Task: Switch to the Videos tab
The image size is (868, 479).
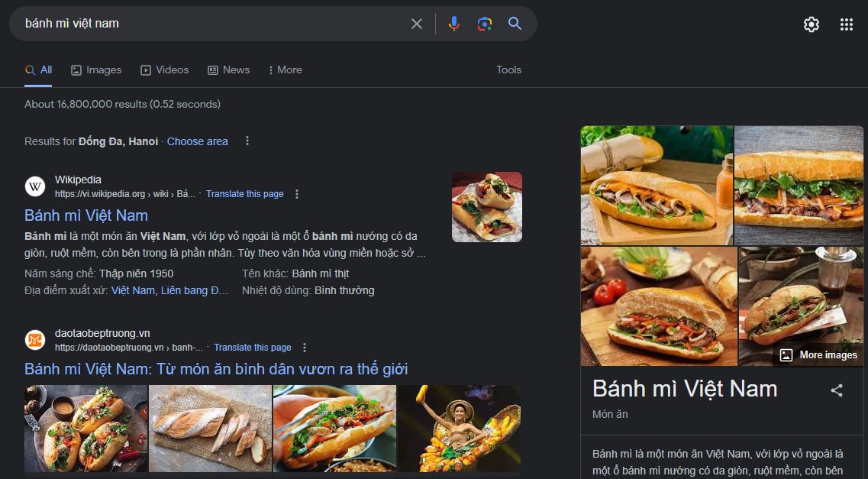Action: click(x=164, y=70)
